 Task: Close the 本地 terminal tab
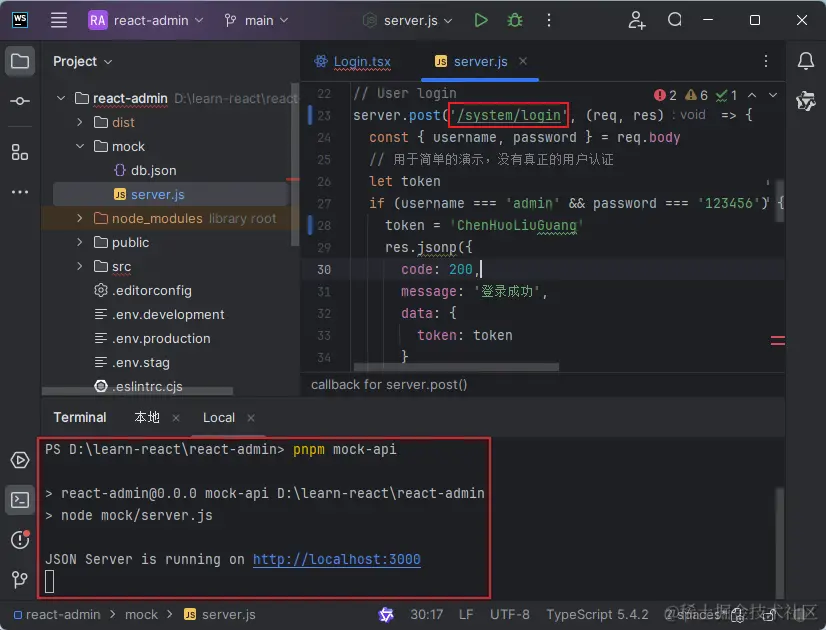coord(176,418)
